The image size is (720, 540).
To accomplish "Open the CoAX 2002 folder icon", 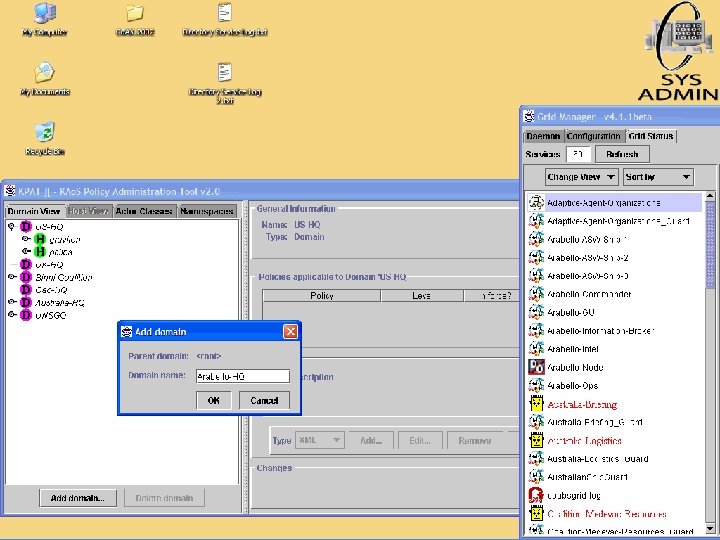I will [135, 13].
